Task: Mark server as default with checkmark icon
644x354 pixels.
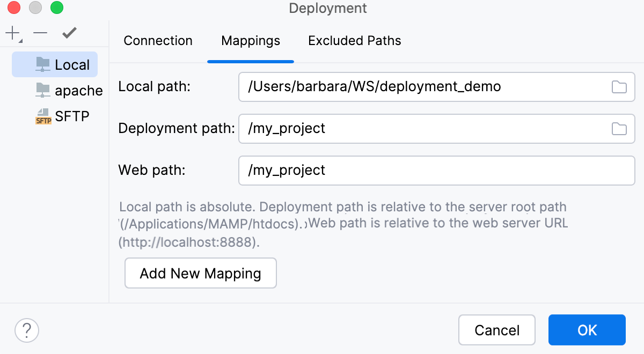Action: pos(69,33)
